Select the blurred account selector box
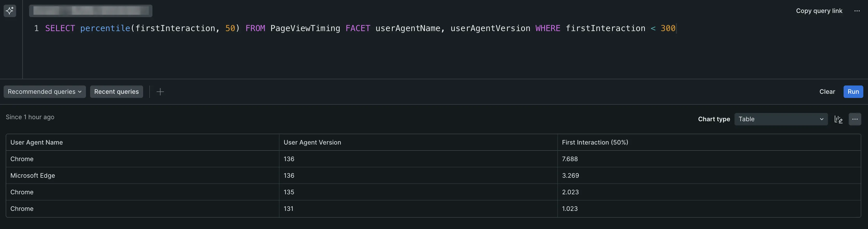 (91, 11)
